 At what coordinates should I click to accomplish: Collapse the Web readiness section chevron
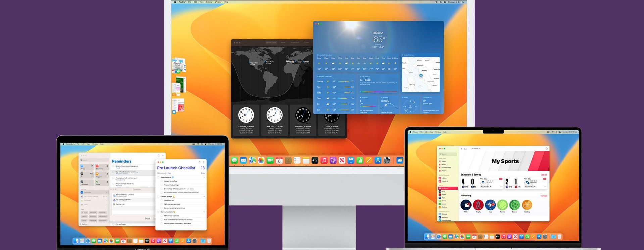pyautogui.click(x=204, y=177)
